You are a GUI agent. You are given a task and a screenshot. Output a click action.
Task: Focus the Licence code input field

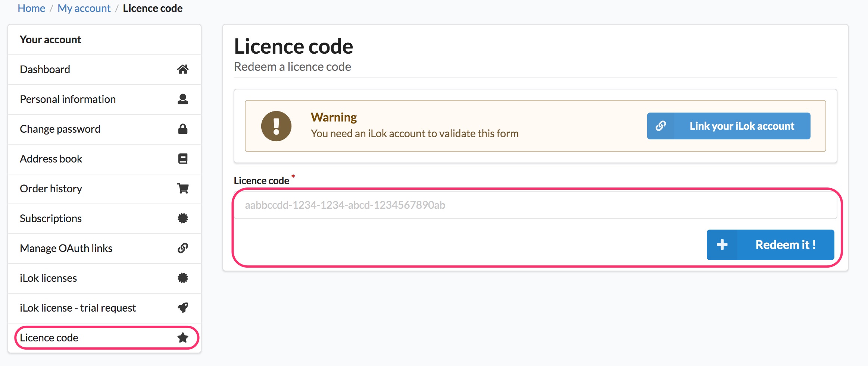click(535, 205)
